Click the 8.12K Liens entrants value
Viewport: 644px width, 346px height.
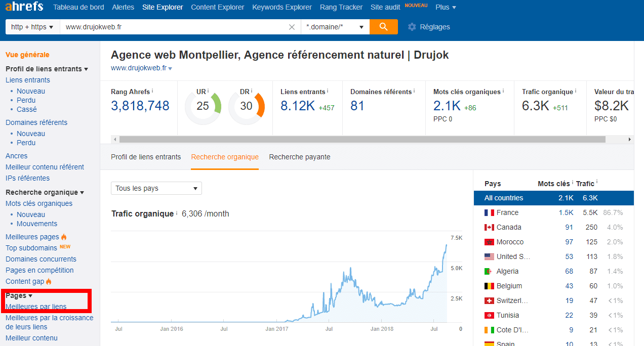coord(298,106)
